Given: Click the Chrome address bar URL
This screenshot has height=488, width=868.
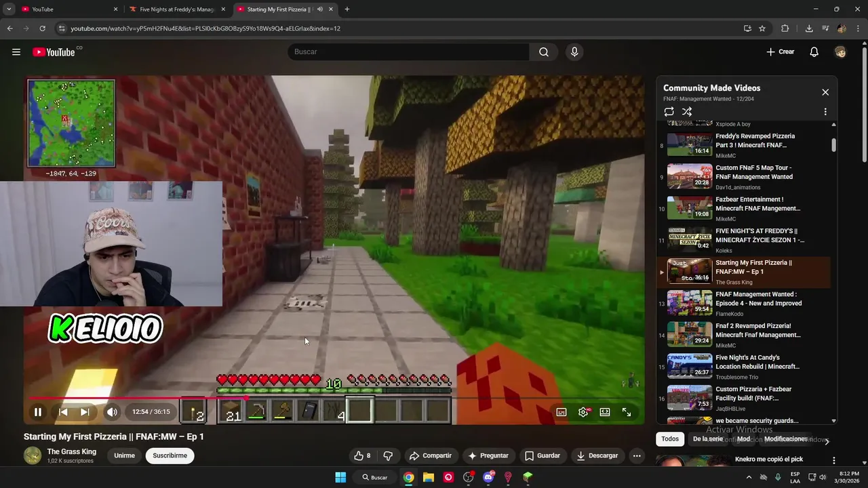Looking at the screenshot, I should pyautogui.click(x=205, y=28).
